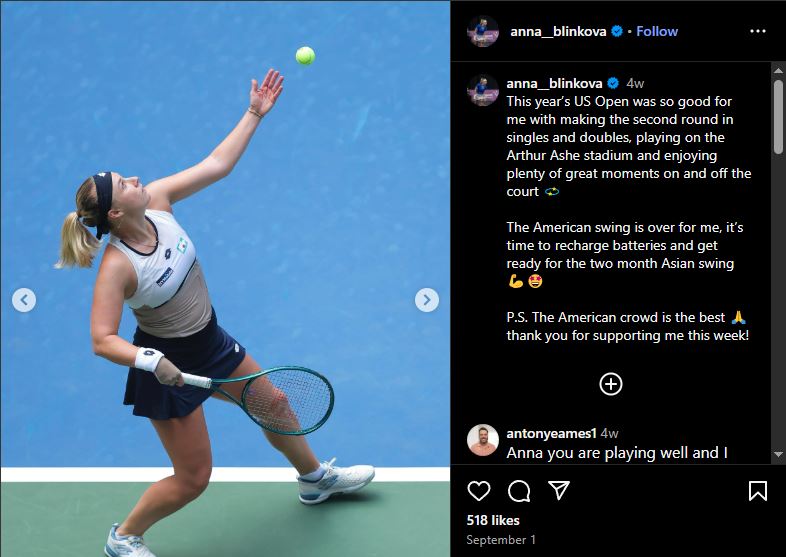Image resolution: width=786 pixels, height=557 pixels.
Task: Load more comments with the plus circle
Action: click(x=611, y=385)
